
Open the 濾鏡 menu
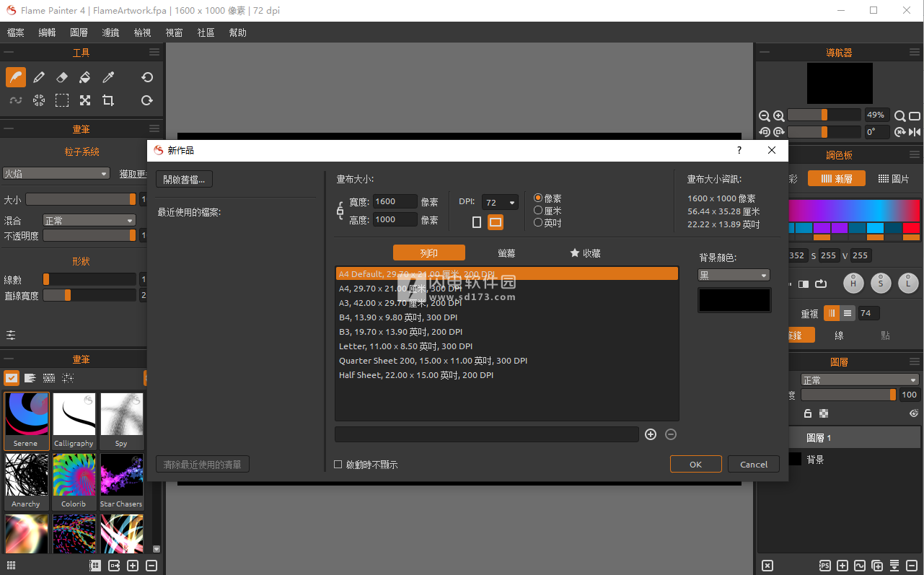pos(110,32)
